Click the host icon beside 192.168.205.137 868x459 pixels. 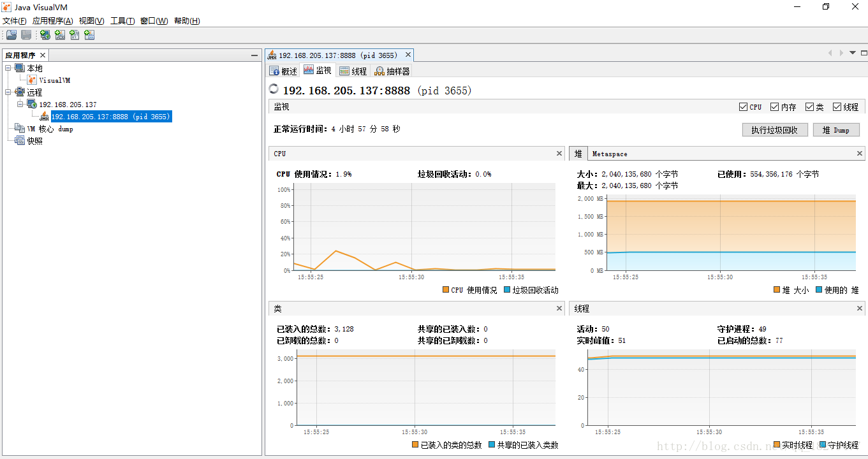[32, 104]
